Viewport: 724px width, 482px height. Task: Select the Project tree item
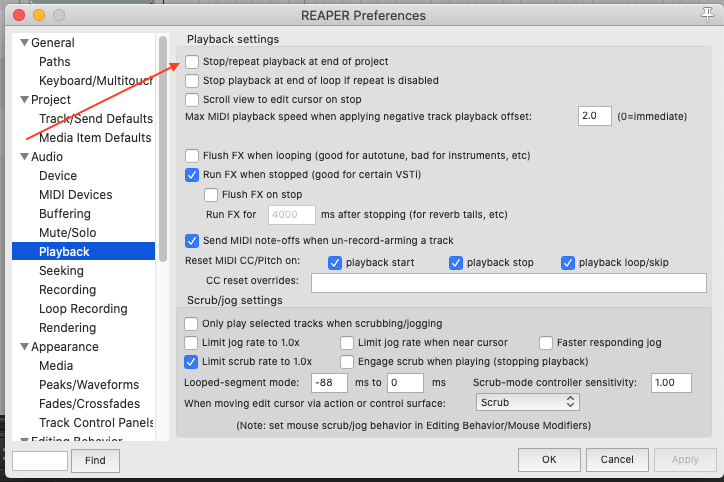pyautogui.click(x=51, y=99)
